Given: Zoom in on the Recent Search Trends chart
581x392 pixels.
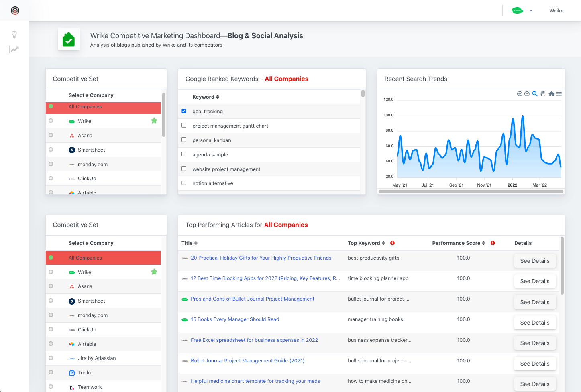Looking at the screenshot, I should click(x=520, y=94).
